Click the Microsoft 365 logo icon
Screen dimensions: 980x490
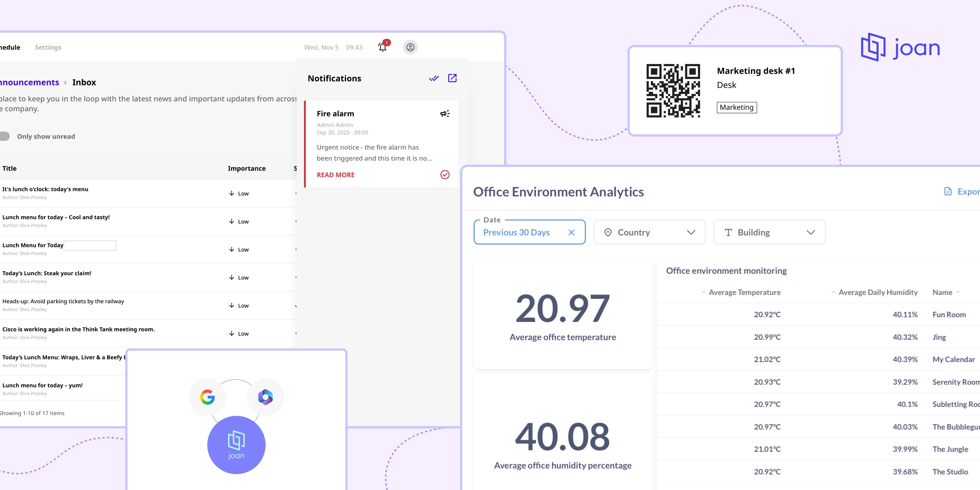coord(265,397)
